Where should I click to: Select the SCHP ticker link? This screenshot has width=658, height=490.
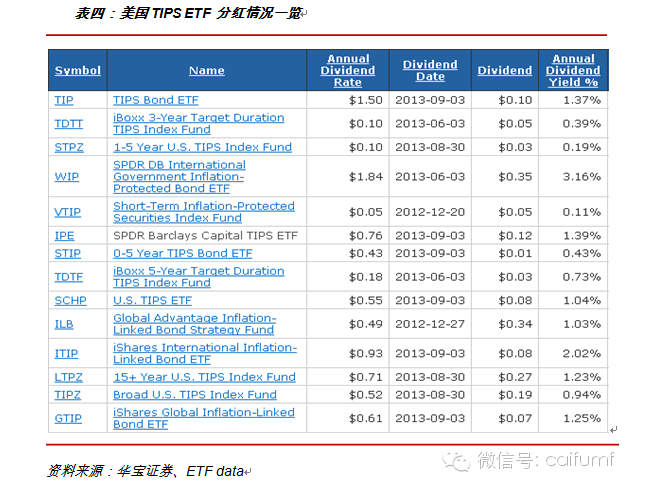pyautogui.click(x=69, y=300)
